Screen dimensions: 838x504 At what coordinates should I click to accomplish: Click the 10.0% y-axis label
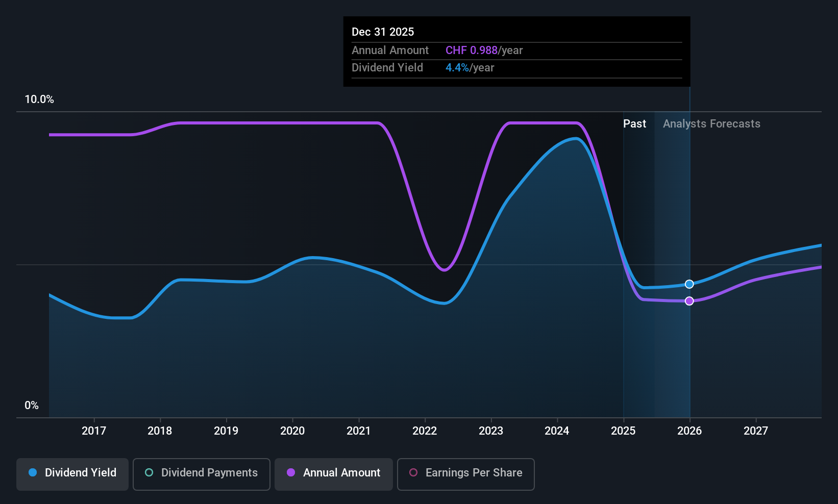[x=39, y=99]
